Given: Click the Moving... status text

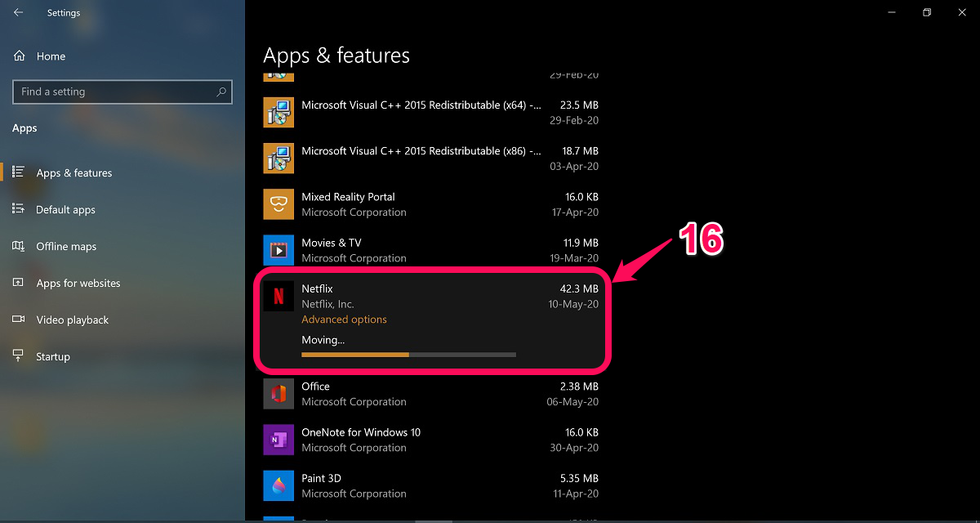Looking at the screenshot, I should [323, 340].
